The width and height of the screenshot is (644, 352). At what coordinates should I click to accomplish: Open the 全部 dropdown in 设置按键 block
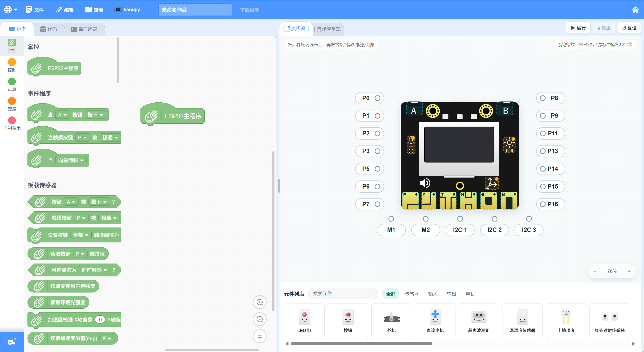click(x=81, y=235)
